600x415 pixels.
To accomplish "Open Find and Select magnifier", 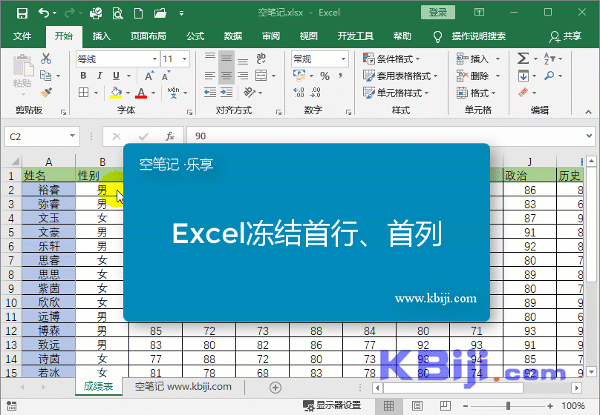I will [x=549, y=76].
